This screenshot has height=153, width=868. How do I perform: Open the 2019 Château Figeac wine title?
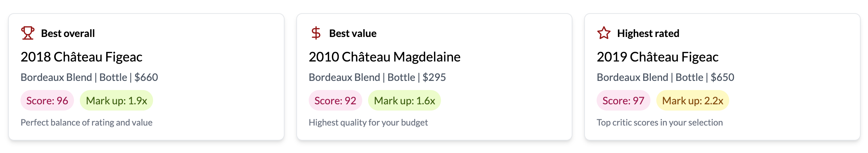point(657,57)
